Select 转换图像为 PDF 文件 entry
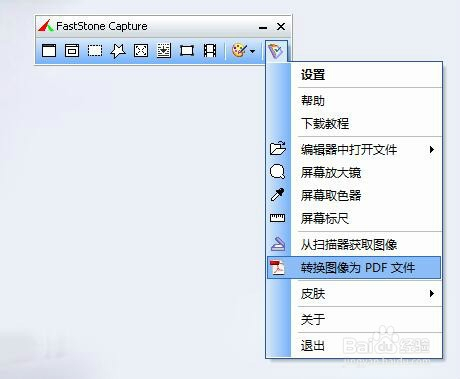The height and width of the screenshot is (379, 460). (354, 268)
